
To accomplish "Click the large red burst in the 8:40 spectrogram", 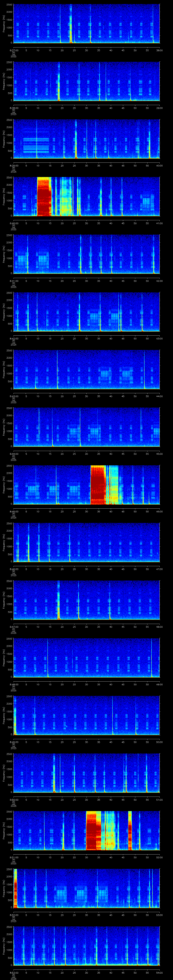I will click(x=44, y=196).
